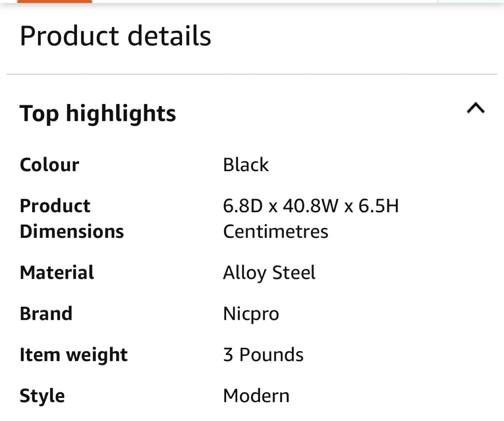This screenshot has height=421, width=504.
Task: Click the Nicpro brand name
Action: click(x=251, y=313)
